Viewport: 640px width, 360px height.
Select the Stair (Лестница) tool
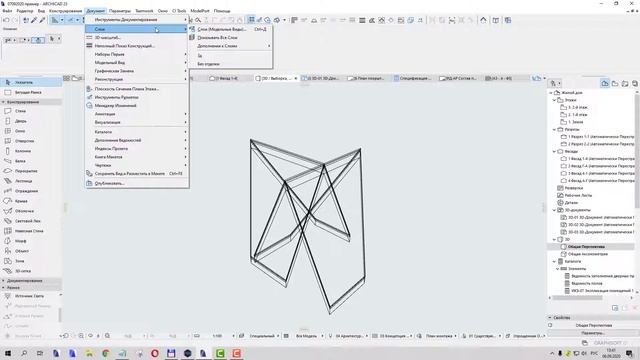click(x=31, y=181)
